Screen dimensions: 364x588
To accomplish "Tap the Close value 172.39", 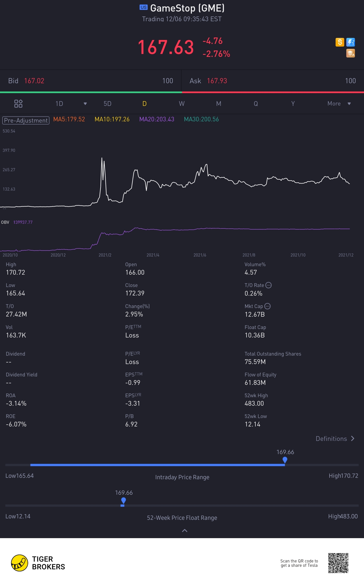I will pos(135,293).
